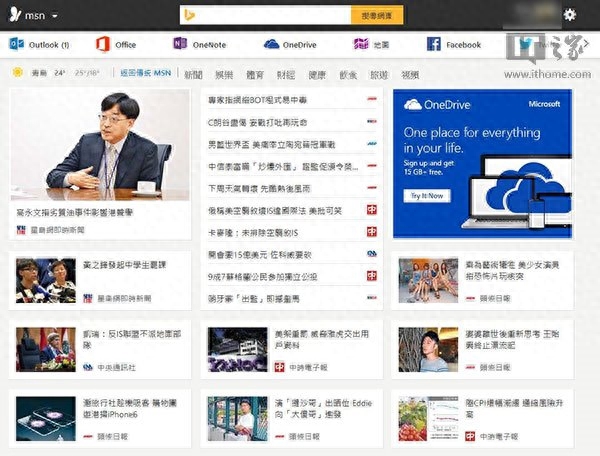600x456 pixels.
Task: Open the iPhone6 article thumbnail
Action: point(46,419)
